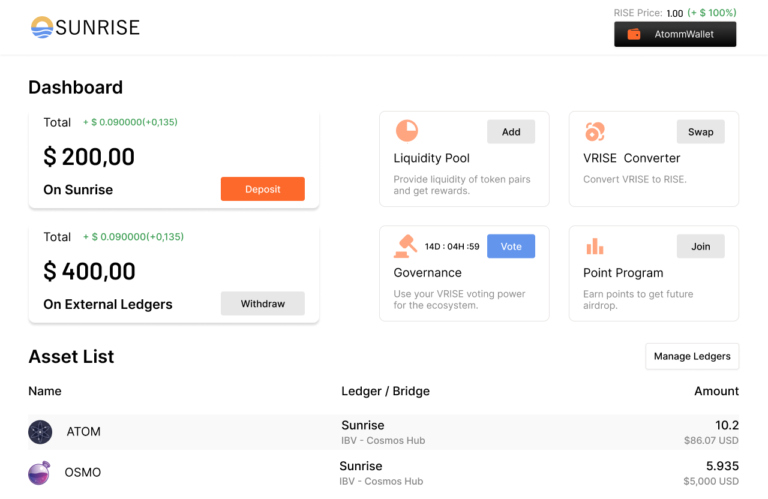Click the Ledger / Bridge column header
The height and width of the screenshot is (499, 768).
tap(385, 391)
